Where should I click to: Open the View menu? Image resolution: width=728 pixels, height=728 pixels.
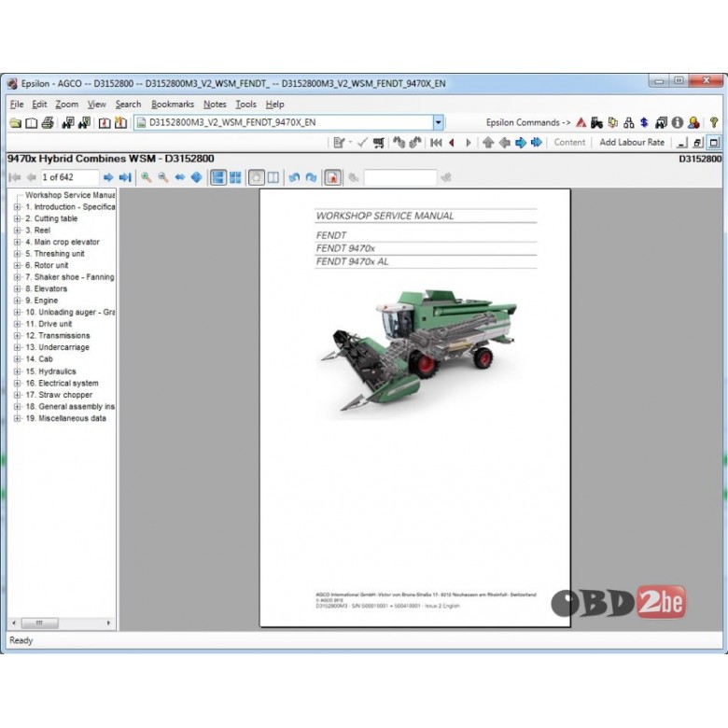coord(96,105)
